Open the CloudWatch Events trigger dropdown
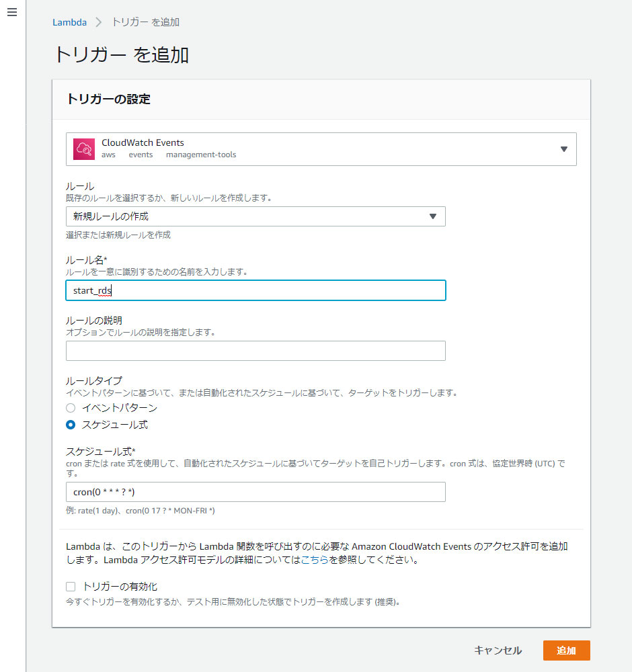The height and width of the screenshot is (672, 632). [x=321, y=149]
